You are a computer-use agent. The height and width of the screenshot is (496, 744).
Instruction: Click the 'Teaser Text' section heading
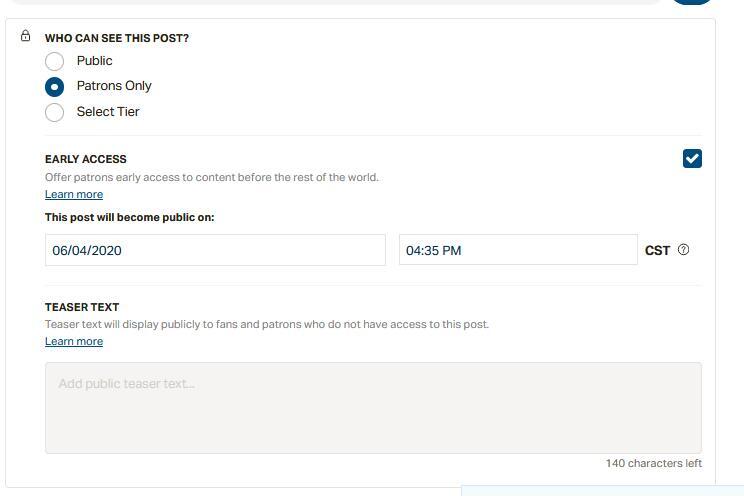point(82,307)
